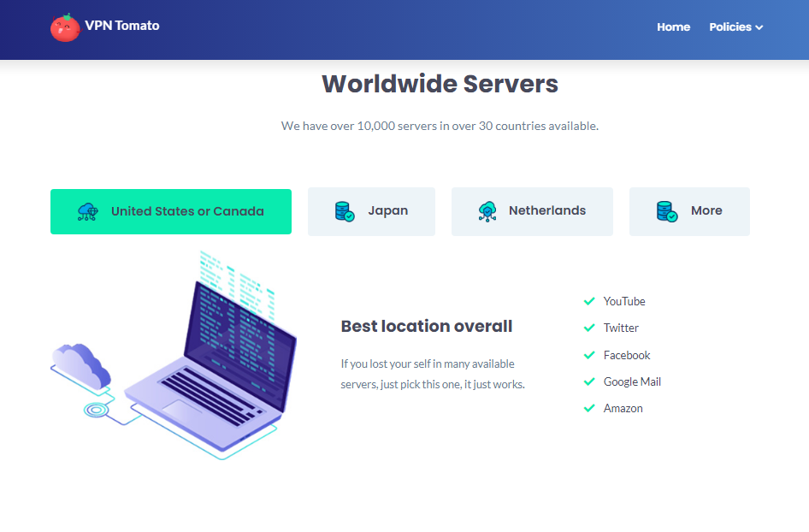
Task: Click the checkmark icon beside Google Mail
Action: point(589,381)
